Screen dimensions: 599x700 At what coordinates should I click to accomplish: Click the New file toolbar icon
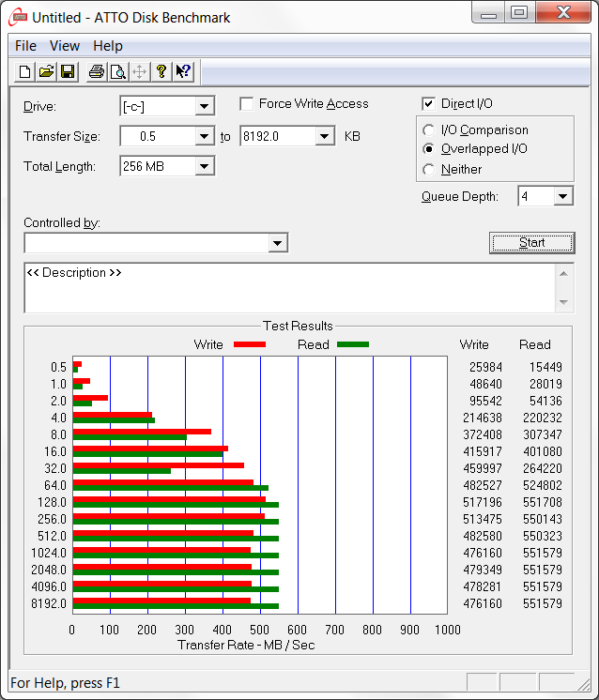coord(25,71)
